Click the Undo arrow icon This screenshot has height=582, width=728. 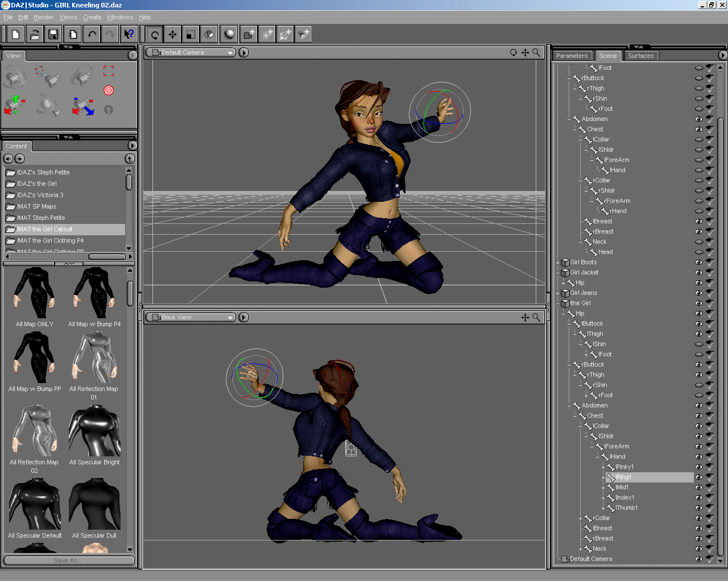coord(92,35)
